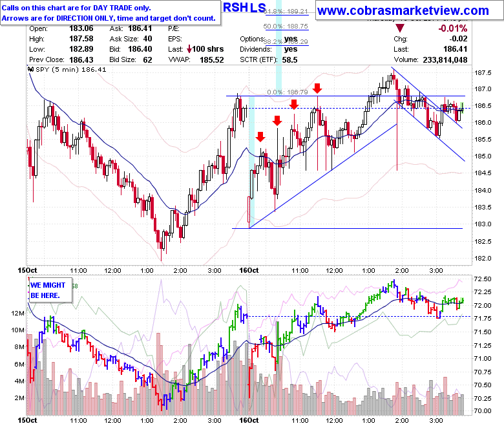Click the -0.01% percent change
Image resolution: width=504 pixels, height=426 pixels.
pos(452,28)
